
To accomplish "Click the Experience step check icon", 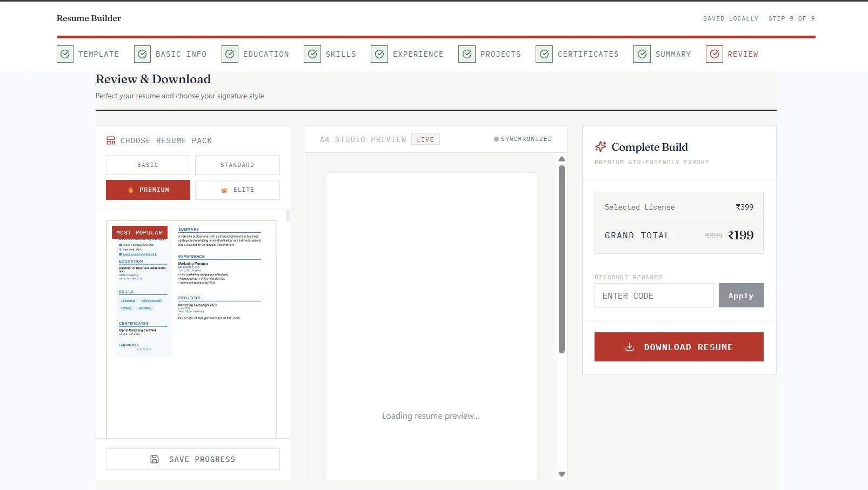I will (x=379, y=54).
